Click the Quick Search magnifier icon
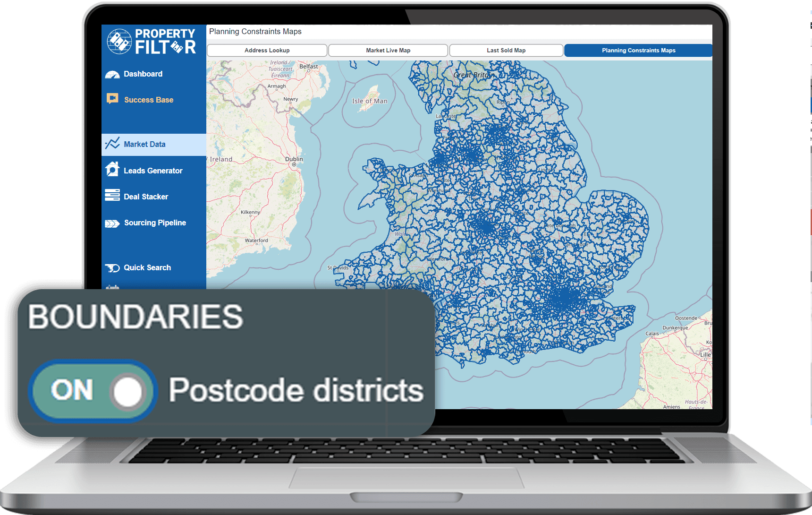This screenshot has width=812, height=515. tap(112, 267)
